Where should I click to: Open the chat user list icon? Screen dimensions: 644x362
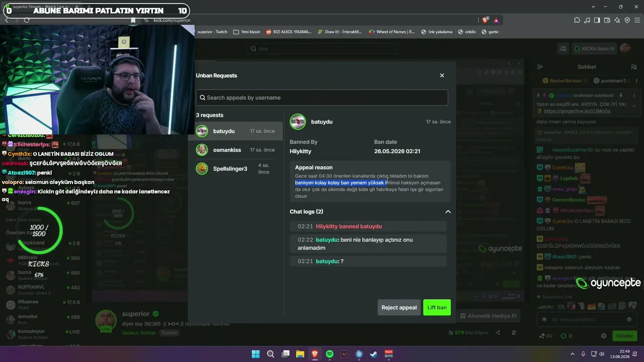click(634, 67)
